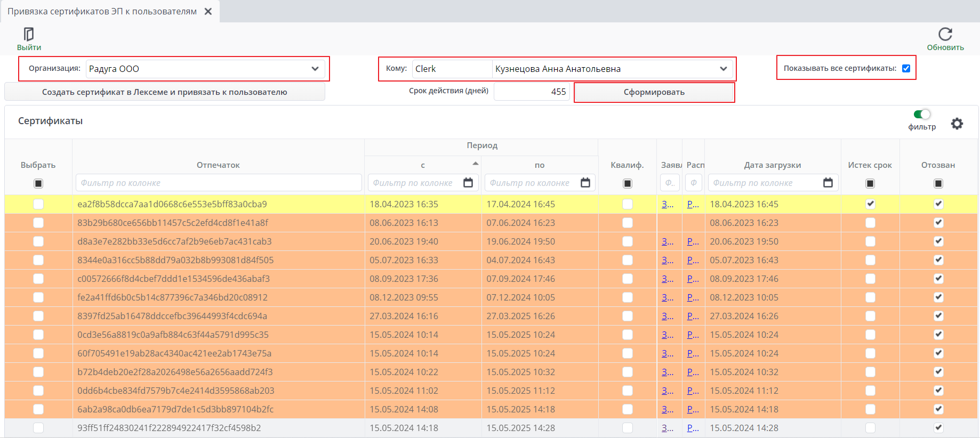Select fingerprint 0dd6b4cbe834fd7579b7c4e2414d3595868ab203
980x438 pixels.
[176, 391]
